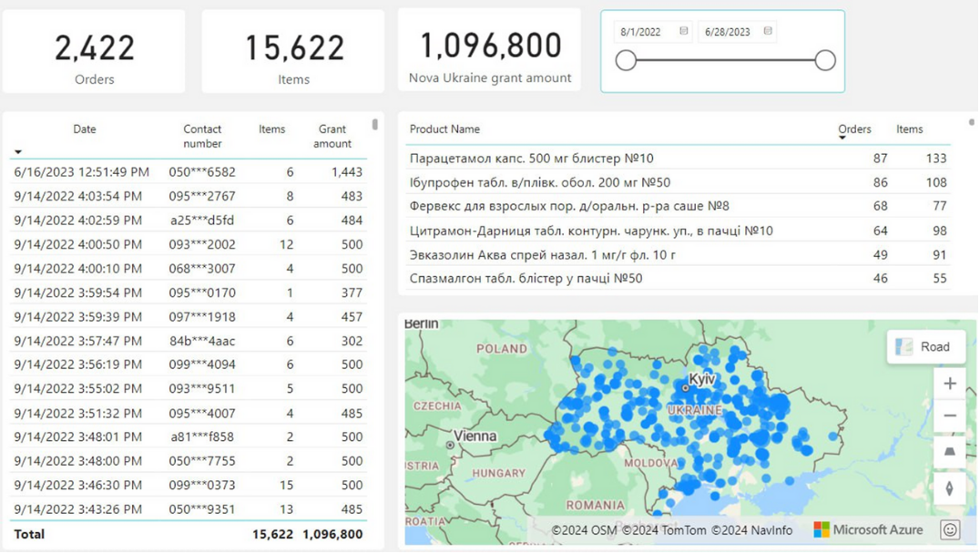The image size is (980, 554).
Task: Select contact 093***2002
Action: point(202,244)
